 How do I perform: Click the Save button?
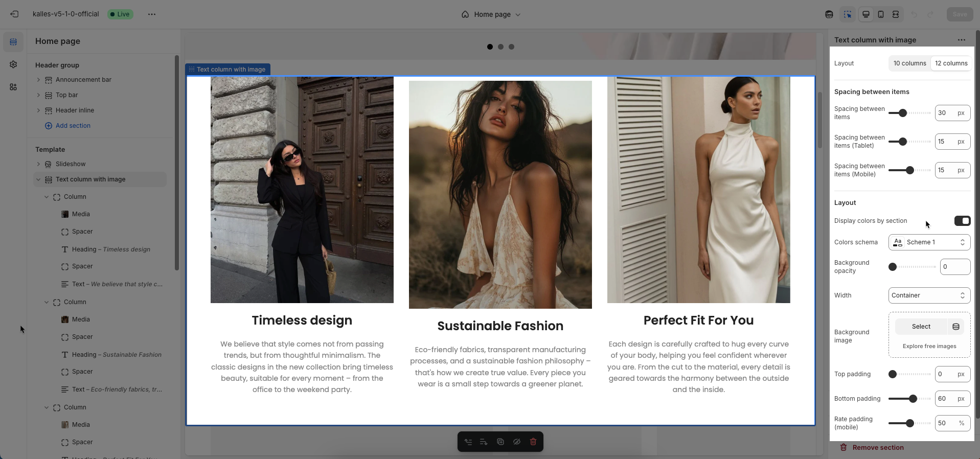(x=960, y=14)
